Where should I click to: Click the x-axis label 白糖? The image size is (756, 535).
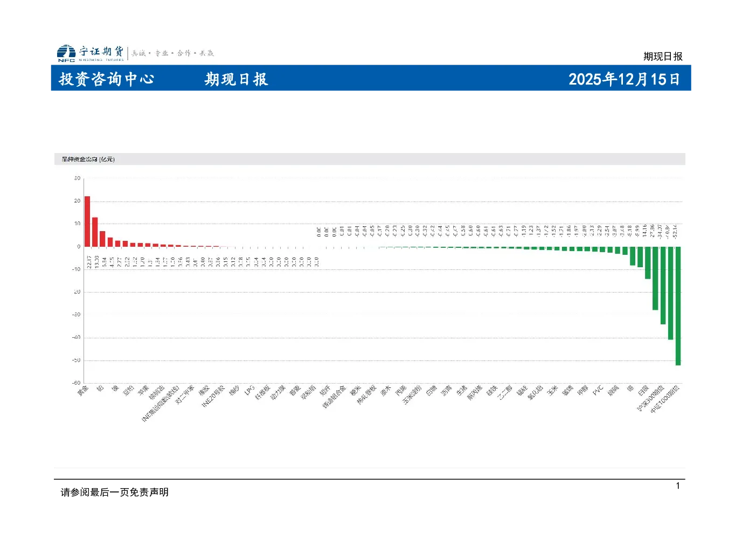[431, 391]
